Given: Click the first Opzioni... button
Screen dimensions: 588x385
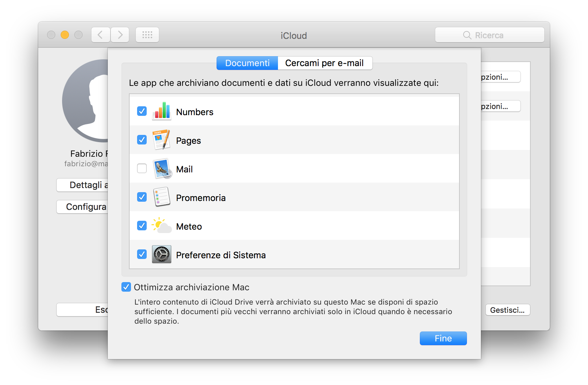Looking at the screenshot, I should pos(501,77).
